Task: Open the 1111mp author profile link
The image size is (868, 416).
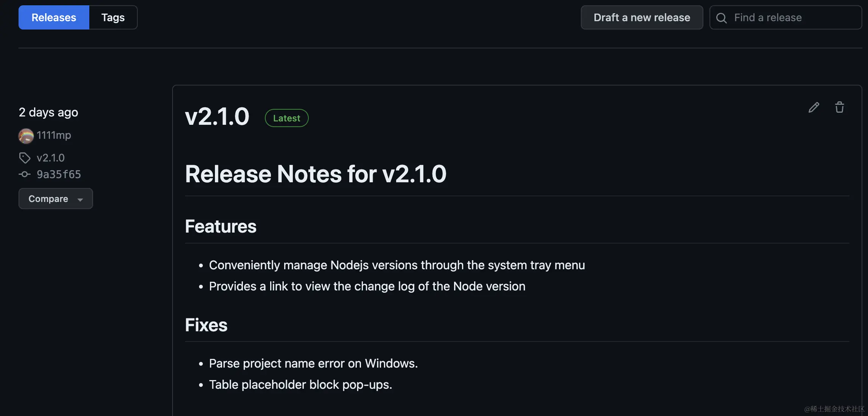Action: [x=54, y=135]
